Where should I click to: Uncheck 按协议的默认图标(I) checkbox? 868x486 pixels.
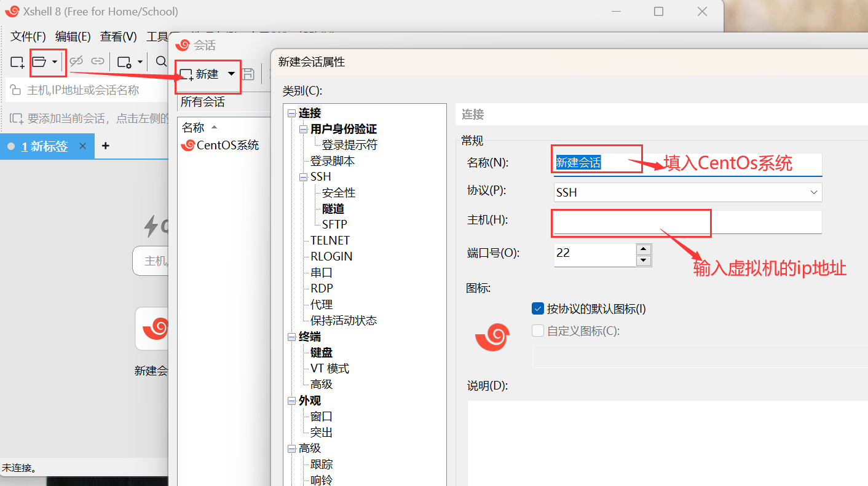pyautogui.click(x=537, y=309)
